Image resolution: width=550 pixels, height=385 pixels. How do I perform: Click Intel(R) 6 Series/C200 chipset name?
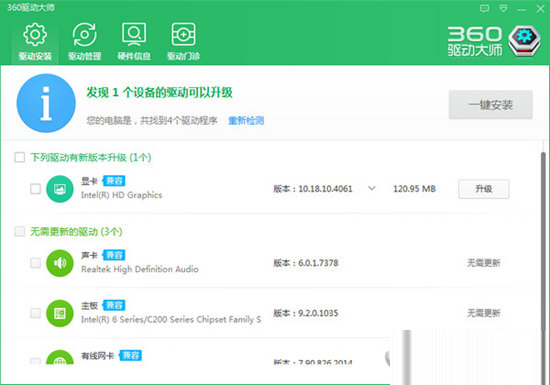pos(171,319)
